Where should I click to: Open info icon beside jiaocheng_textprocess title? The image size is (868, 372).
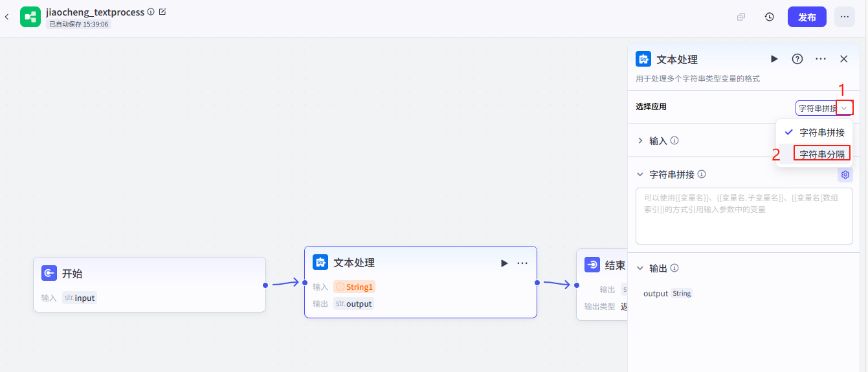point(151,12)
